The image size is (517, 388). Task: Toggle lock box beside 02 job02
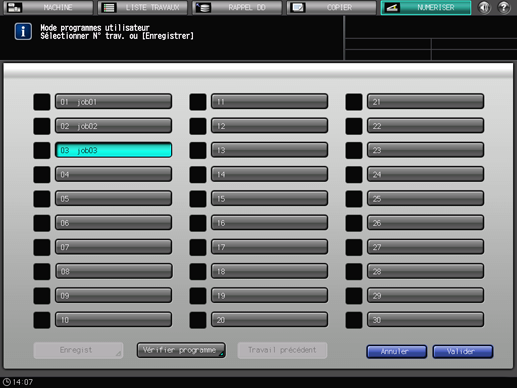click(x=42, y=126)
